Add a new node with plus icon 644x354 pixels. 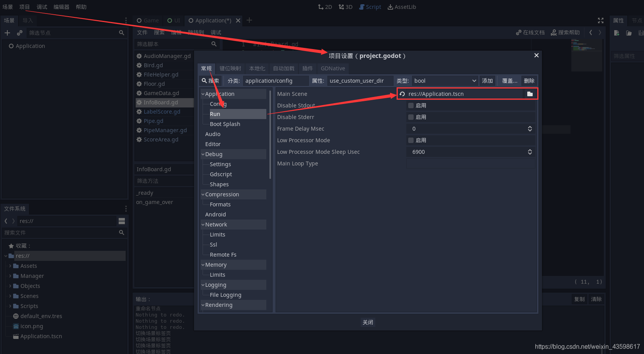(x=7, y=33)
